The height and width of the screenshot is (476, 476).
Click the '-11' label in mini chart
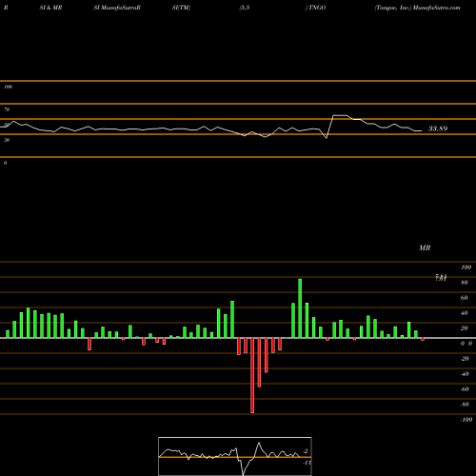click(x=307, y=463)
